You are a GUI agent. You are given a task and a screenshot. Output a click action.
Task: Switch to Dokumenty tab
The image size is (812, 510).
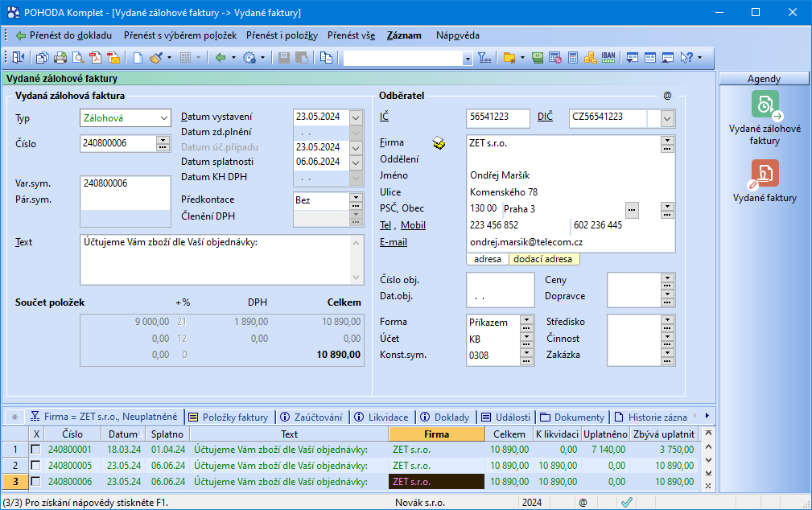tap(572, 417)
